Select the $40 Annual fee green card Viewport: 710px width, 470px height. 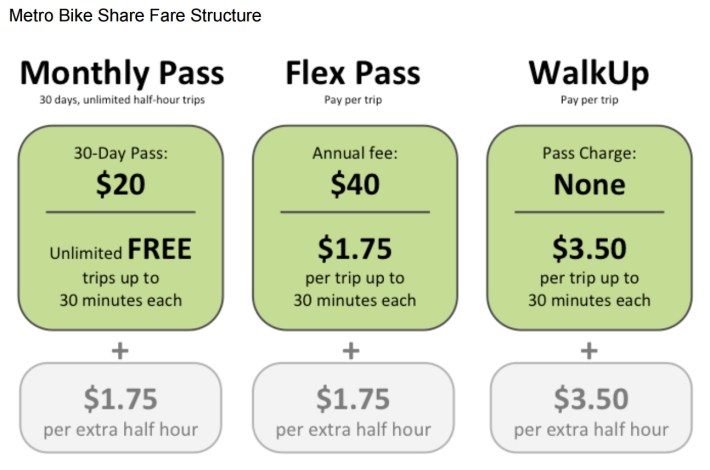click(x=355, y=228)
